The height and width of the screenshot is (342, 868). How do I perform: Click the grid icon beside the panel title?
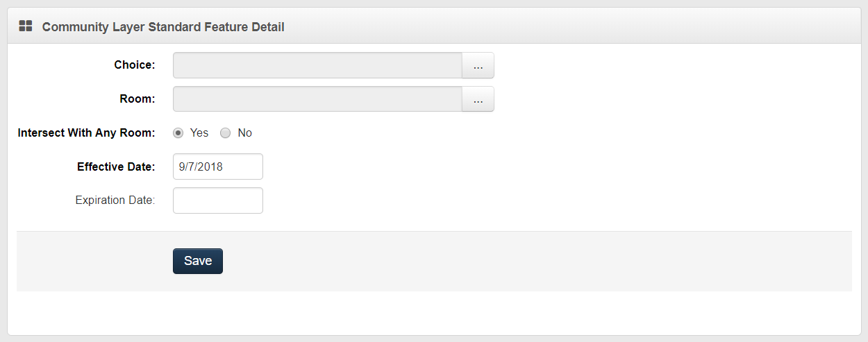[x=26, y=26]
